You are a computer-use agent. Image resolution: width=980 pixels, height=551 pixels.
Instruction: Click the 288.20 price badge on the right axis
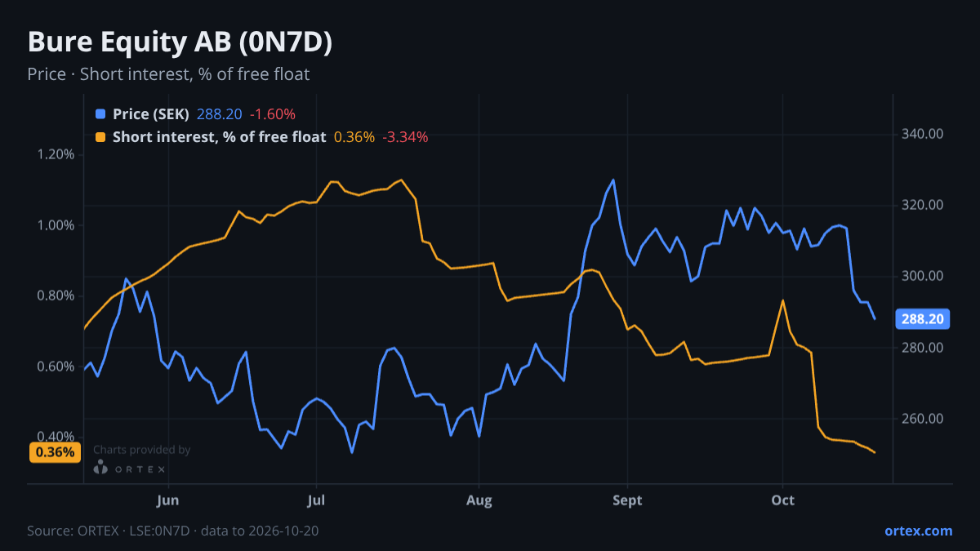point(922,319)
